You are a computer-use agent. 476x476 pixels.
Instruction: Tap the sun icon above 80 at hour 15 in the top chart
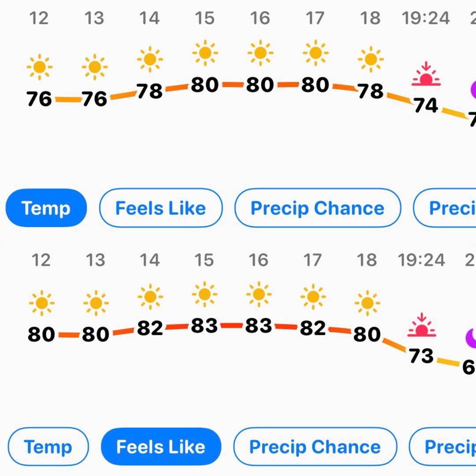point(205,53)
